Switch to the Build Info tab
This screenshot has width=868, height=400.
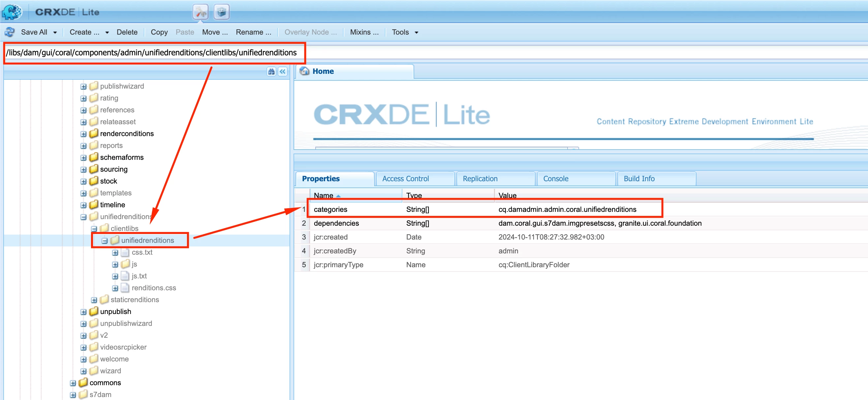pyautogui.click(x=638, y=179)
